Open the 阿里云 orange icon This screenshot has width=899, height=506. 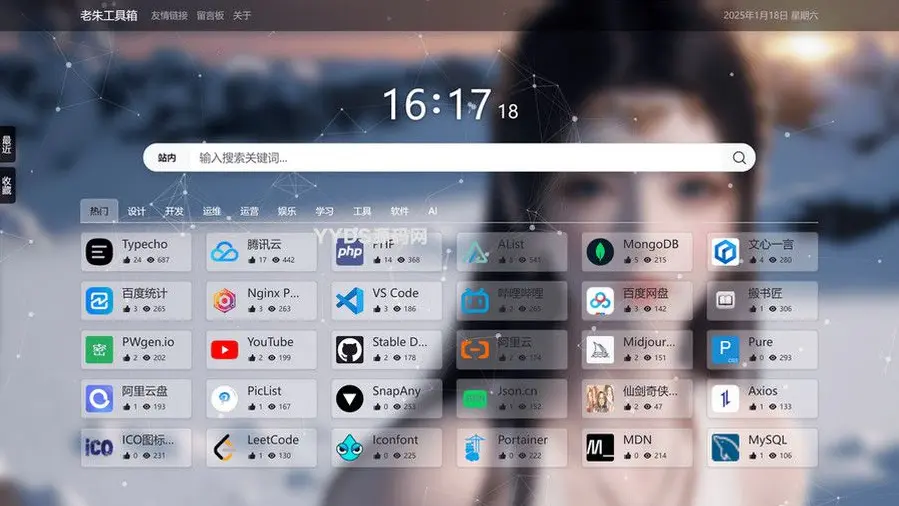pos(475,350)
